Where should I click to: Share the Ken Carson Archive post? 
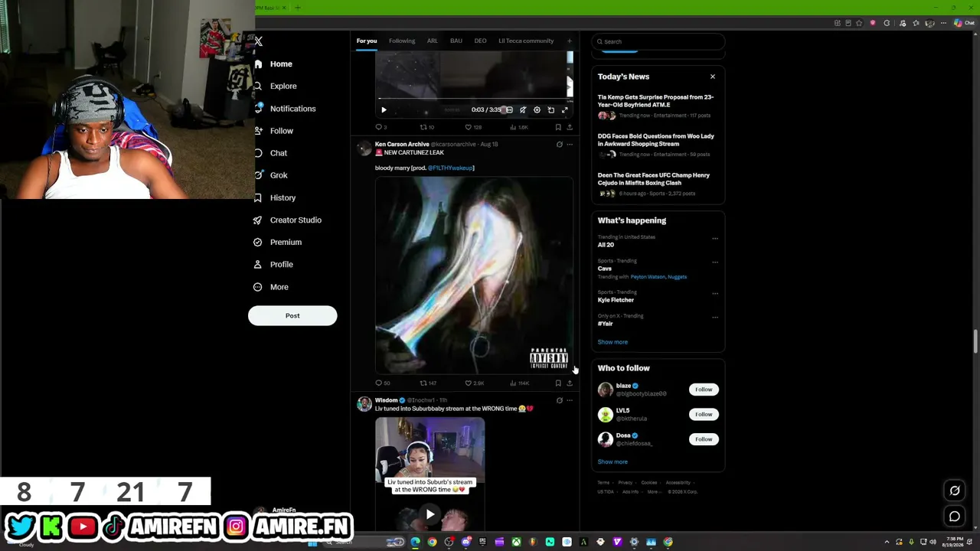pyautogui.click(x=569, y=383)
